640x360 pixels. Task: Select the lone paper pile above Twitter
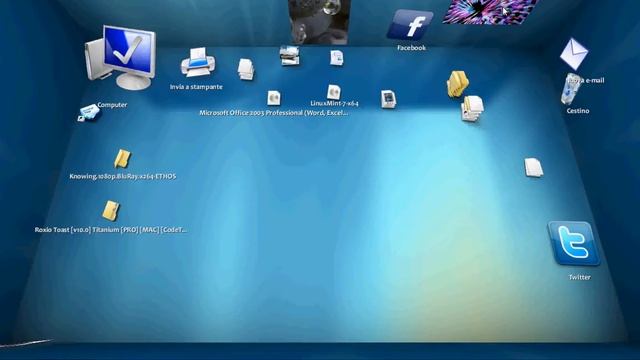533,167
